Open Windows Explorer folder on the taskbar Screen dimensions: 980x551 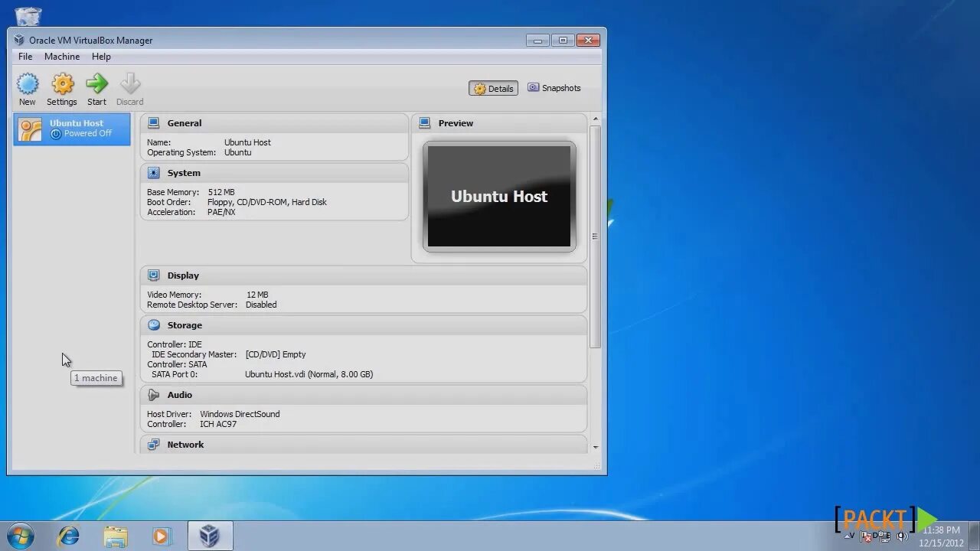click(x=116, y=536)
